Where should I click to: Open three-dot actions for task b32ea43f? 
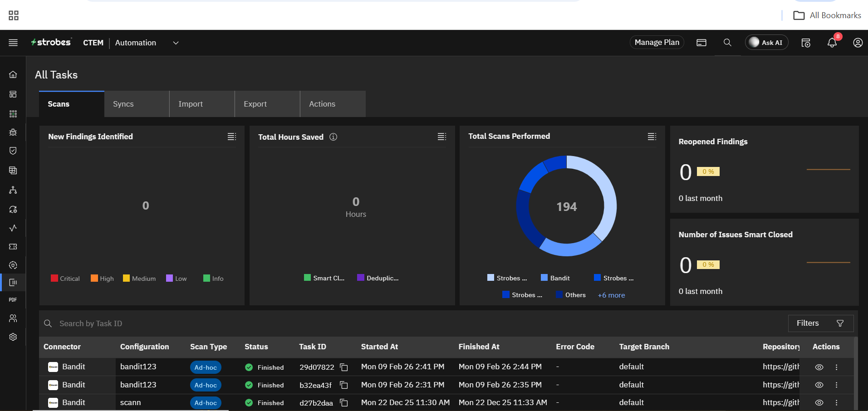coord(836,385)
